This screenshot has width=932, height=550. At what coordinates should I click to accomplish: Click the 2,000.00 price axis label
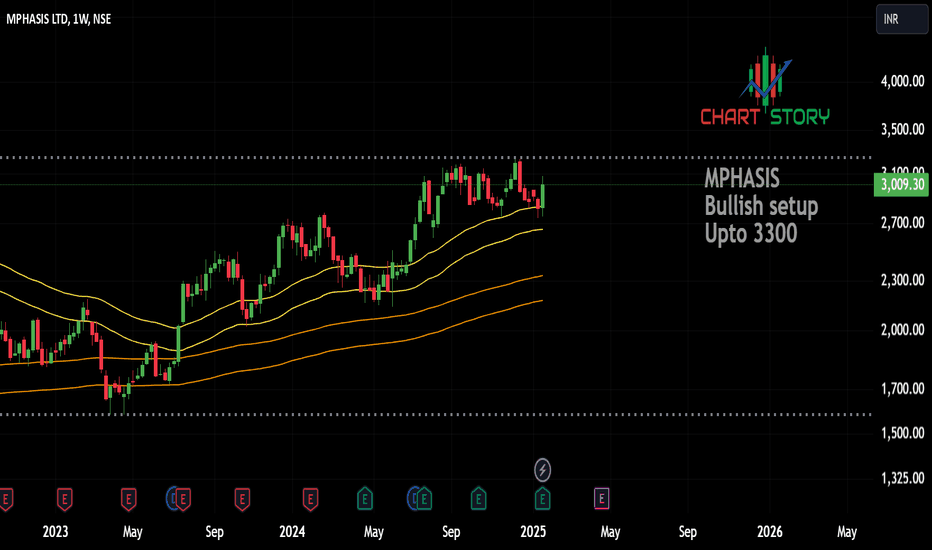pyautogui.click(x=902, y=330)
